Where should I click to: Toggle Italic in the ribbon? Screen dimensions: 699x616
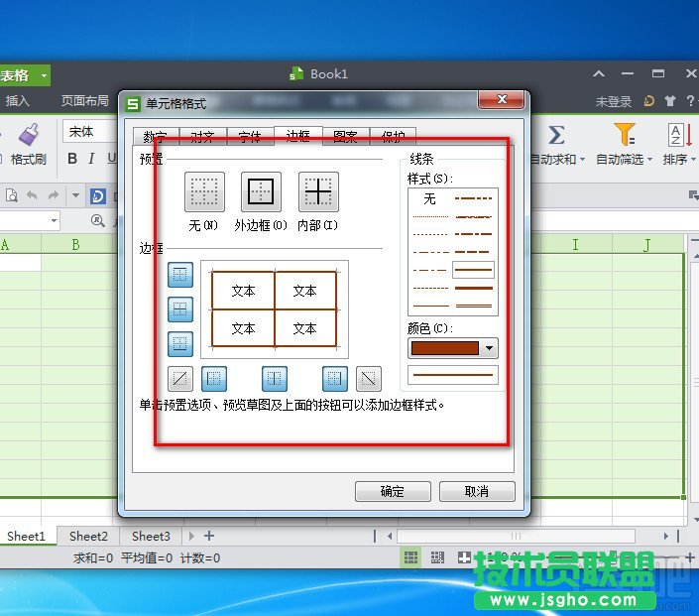91,158
